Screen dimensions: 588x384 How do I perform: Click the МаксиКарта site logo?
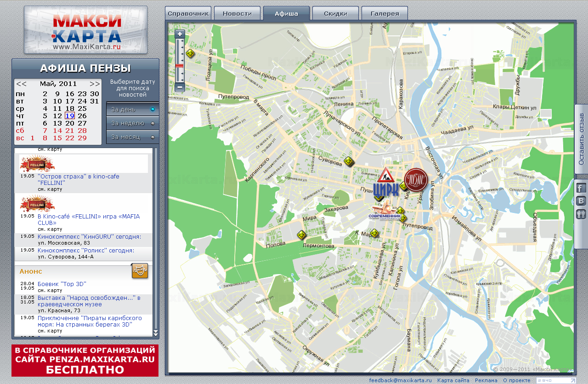(x=86, y=30)
